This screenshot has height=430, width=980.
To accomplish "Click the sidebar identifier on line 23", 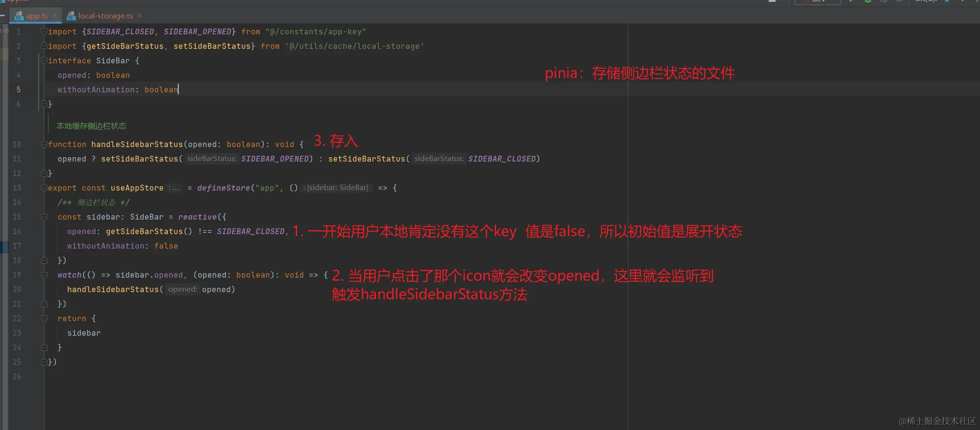I will coord(84,333).
